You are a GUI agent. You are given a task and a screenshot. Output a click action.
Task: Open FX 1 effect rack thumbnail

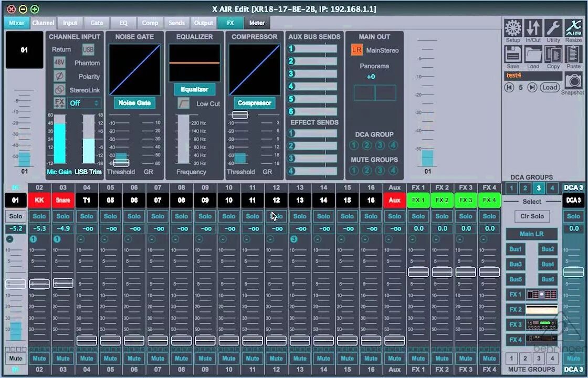[x=542, y=295]
